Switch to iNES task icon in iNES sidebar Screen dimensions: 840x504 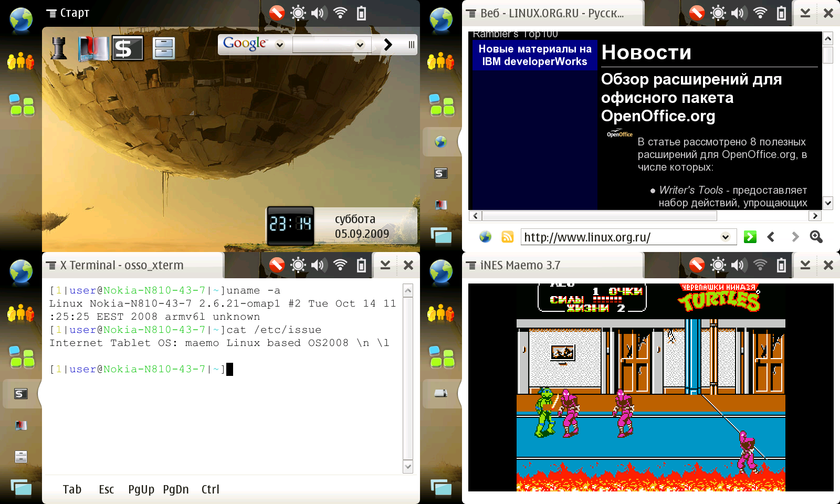[441, 394]
